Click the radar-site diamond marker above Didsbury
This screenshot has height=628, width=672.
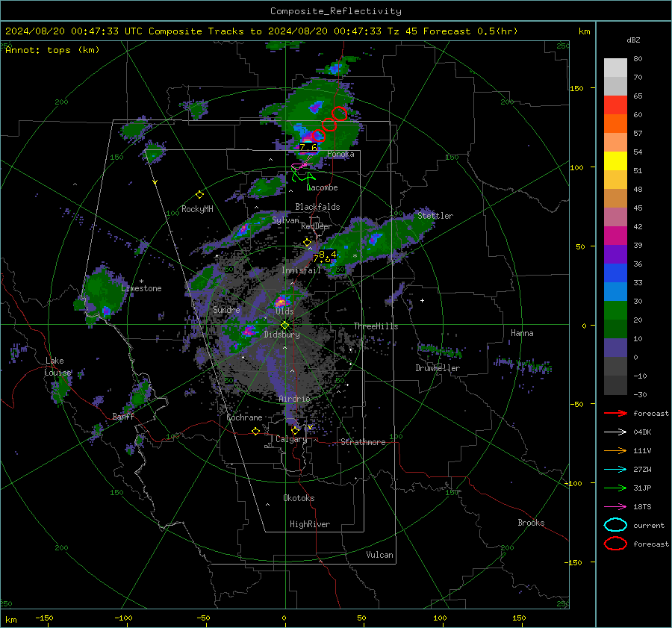pyautogui.click(x=284, y=326)
